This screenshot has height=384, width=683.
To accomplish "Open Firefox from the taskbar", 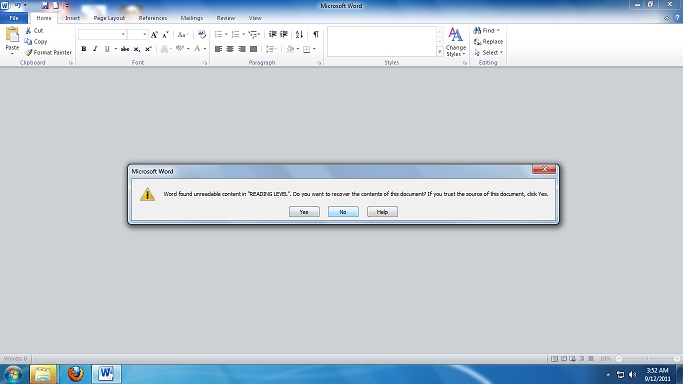I will coord(75,374).
